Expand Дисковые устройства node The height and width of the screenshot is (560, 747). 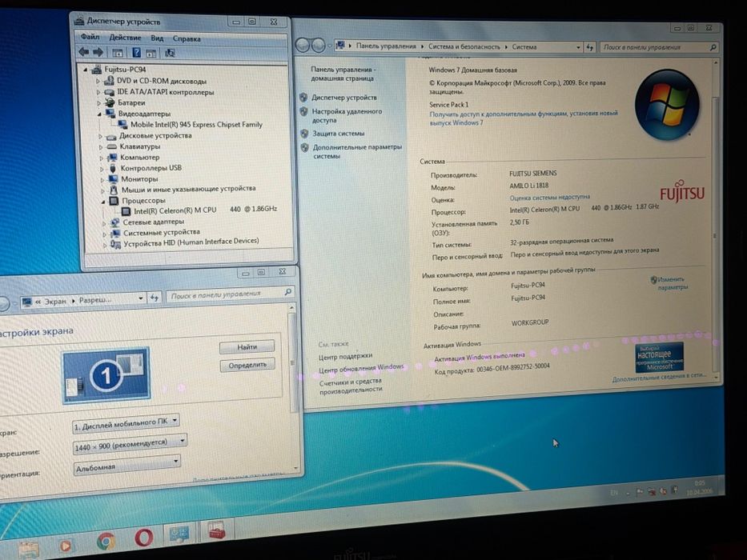pos(100,136)
